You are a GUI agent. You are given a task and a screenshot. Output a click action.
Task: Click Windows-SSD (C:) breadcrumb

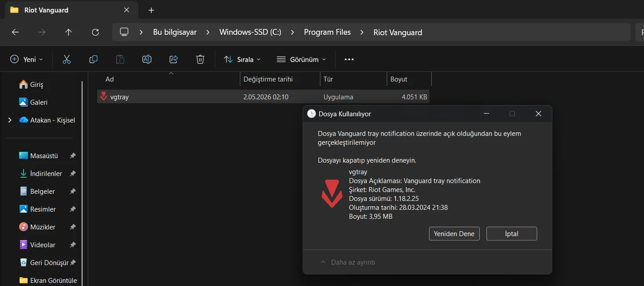[250, 32]
